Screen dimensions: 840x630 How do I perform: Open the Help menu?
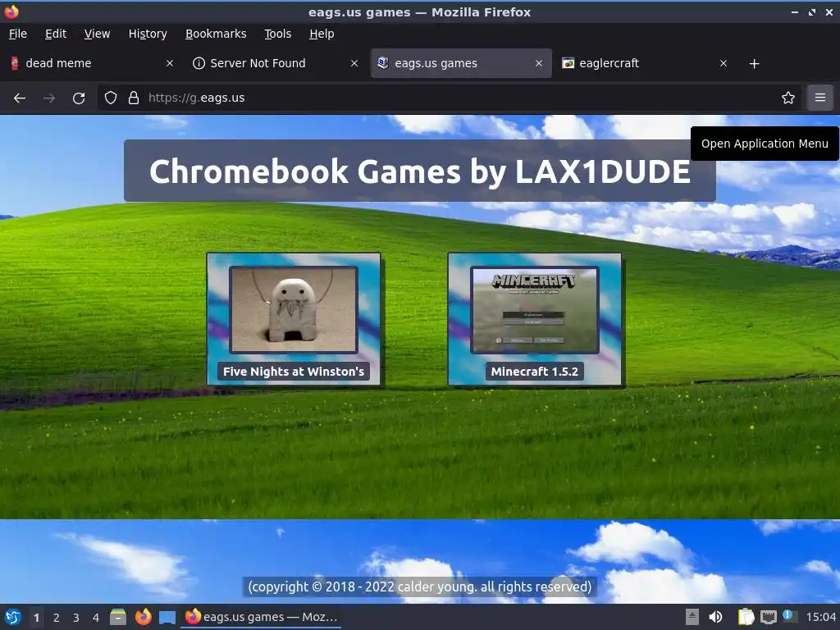coord(322,34)
